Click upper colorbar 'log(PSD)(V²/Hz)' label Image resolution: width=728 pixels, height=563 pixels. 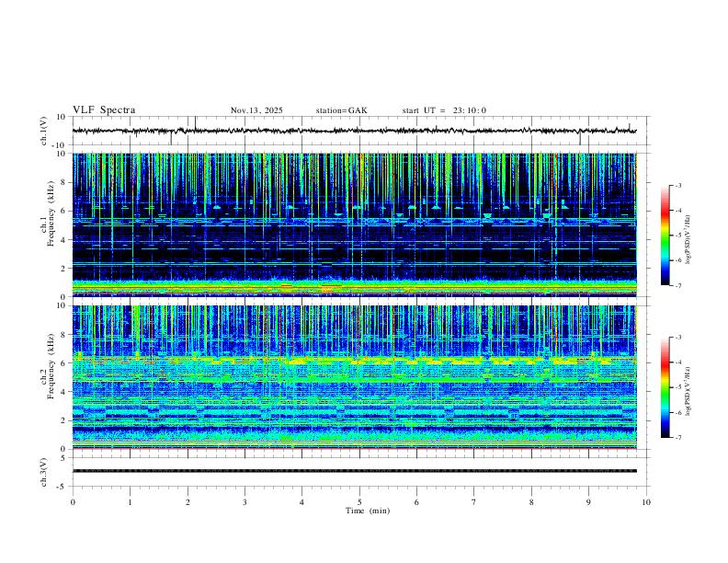(688, 240)
